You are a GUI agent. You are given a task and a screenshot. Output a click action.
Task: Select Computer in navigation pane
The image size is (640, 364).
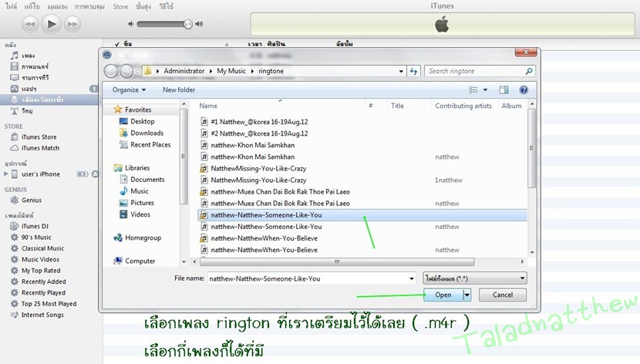tap(135, 261)
